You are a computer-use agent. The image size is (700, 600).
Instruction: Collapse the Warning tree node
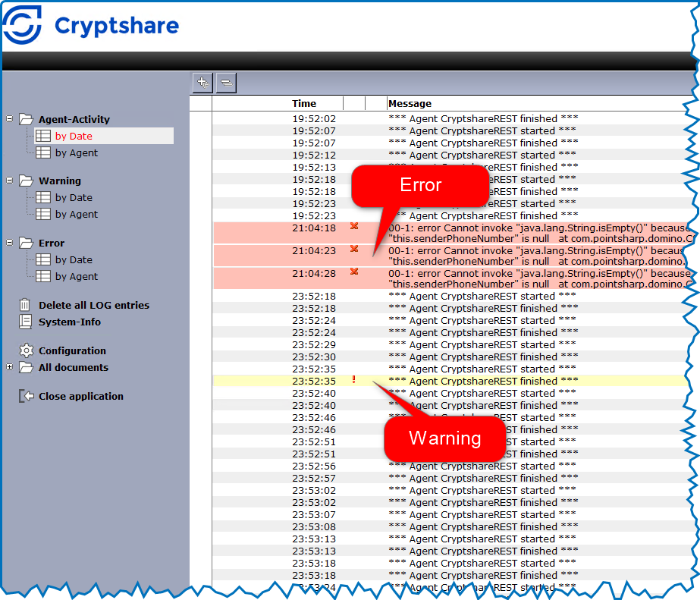10,181
